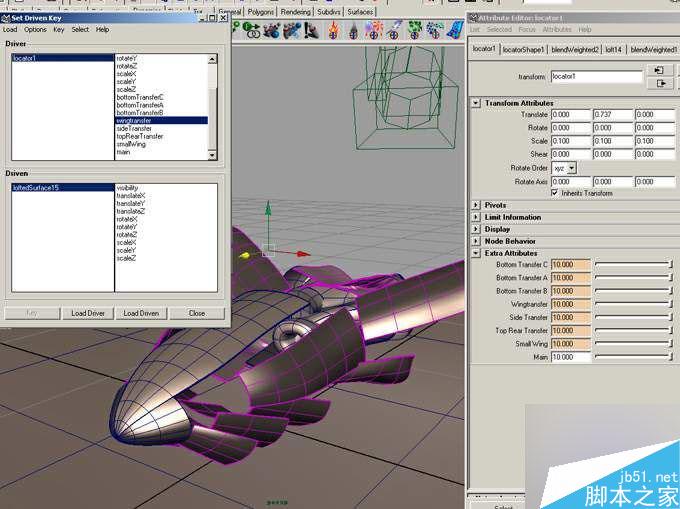The height and width of the screenshot is (509, 680).
Task: Click the Create Lightning shelf icon
Action: point(394,31)
